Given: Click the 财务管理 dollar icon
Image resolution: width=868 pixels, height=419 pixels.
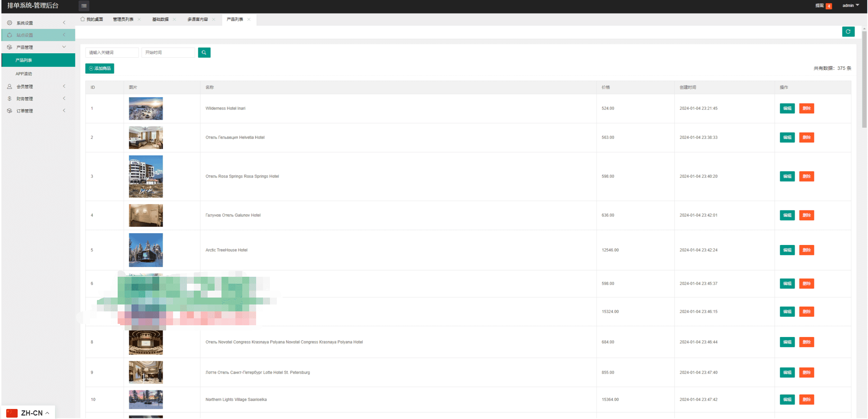Looking at the screenshot, I should pyautogui.click(x=10, y=99).
